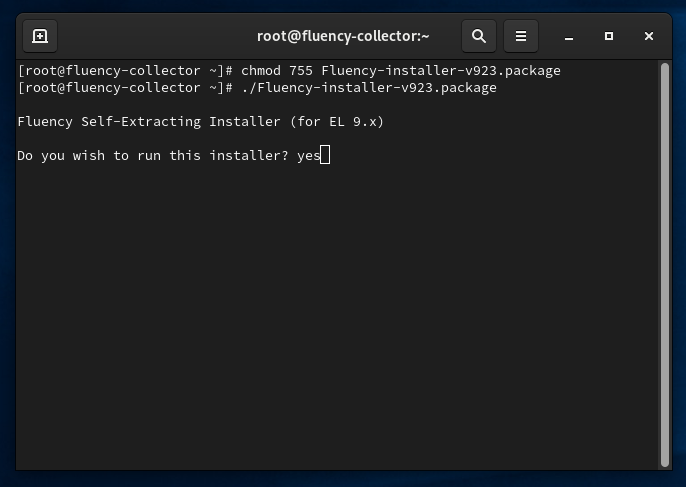Click the terminal vertical scrollbar
This screenshot has width=686, height=487.
665,265
